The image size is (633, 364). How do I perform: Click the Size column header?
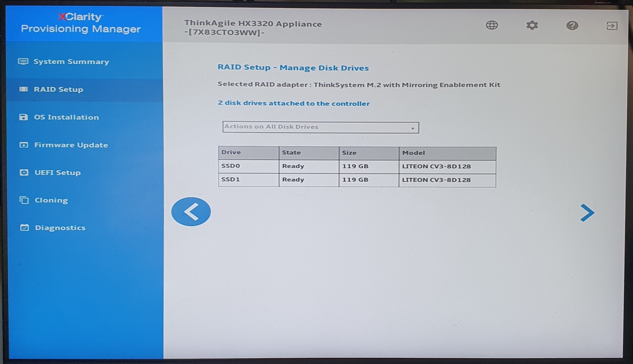click(368, 153)
